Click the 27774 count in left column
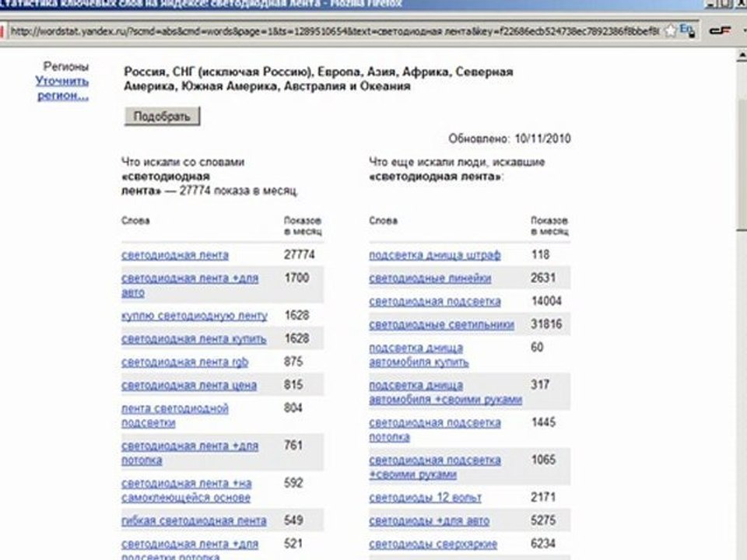Screen dimensions: 747x560 click(299, 255)
